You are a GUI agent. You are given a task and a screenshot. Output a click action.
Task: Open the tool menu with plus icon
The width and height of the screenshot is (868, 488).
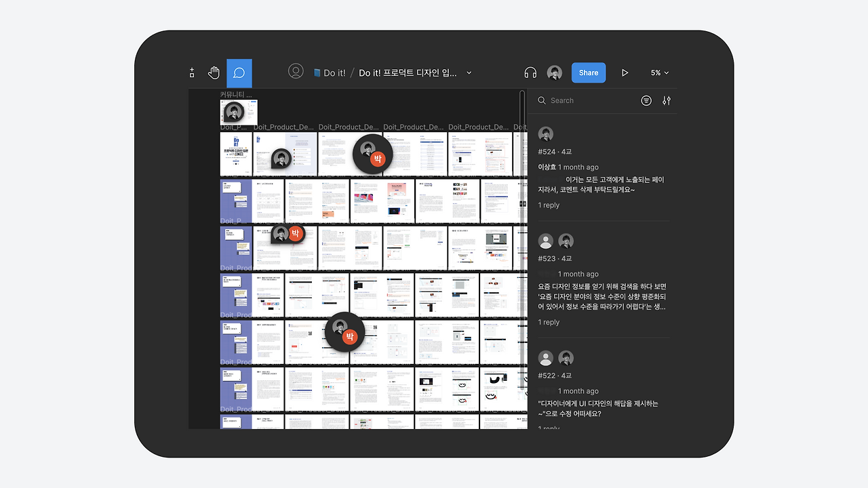point(192,73)
